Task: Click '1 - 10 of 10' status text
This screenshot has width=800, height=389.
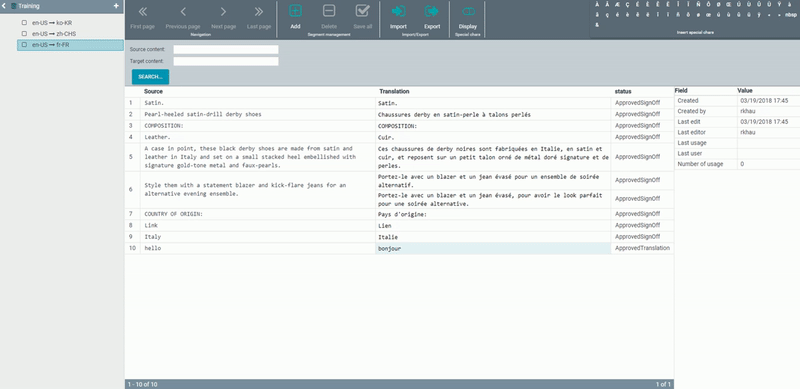Action: click(142, 384)
